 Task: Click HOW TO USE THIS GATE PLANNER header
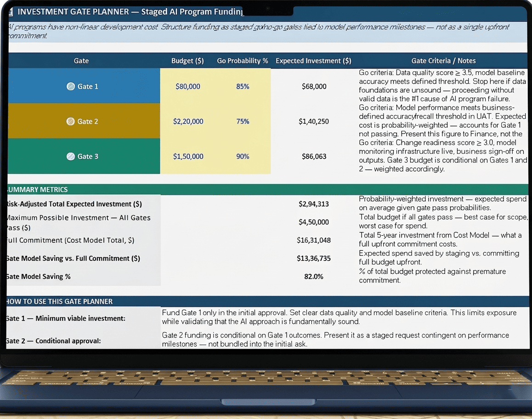(268, 301)
